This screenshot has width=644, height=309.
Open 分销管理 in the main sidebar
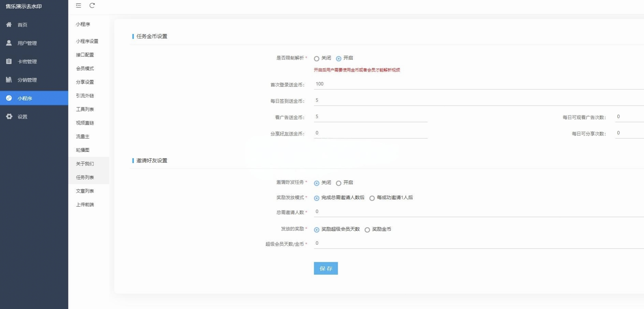pyautogui.click(x=34, y=80)
